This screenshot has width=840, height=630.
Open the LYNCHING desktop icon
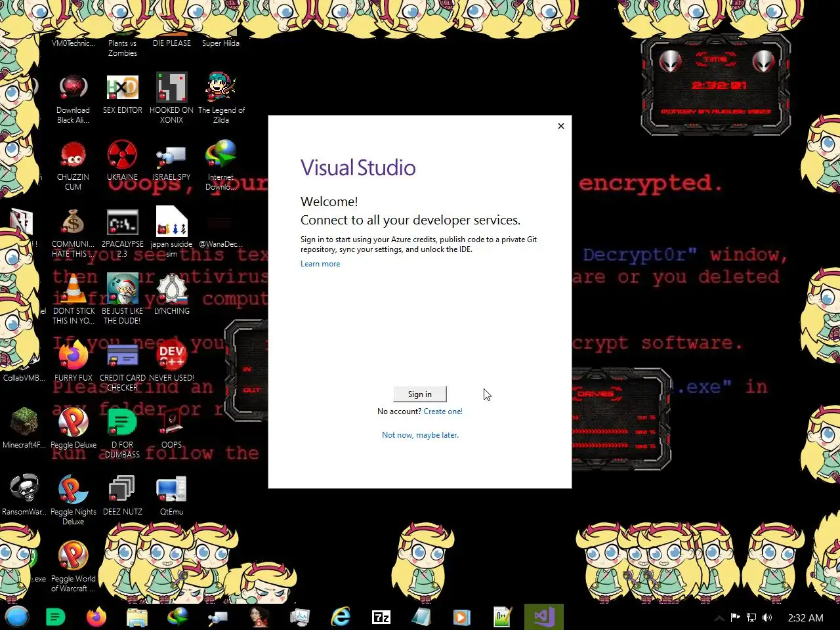(171, 295)
